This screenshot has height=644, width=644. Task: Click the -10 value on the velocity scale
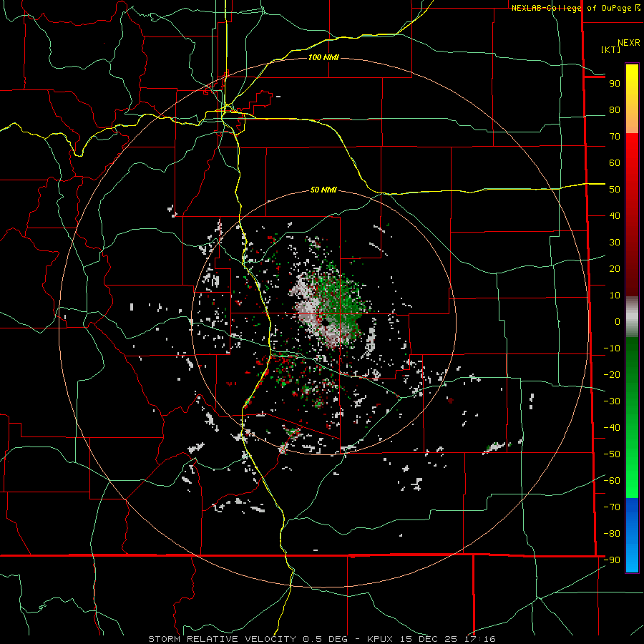click(x=612, y=348)
